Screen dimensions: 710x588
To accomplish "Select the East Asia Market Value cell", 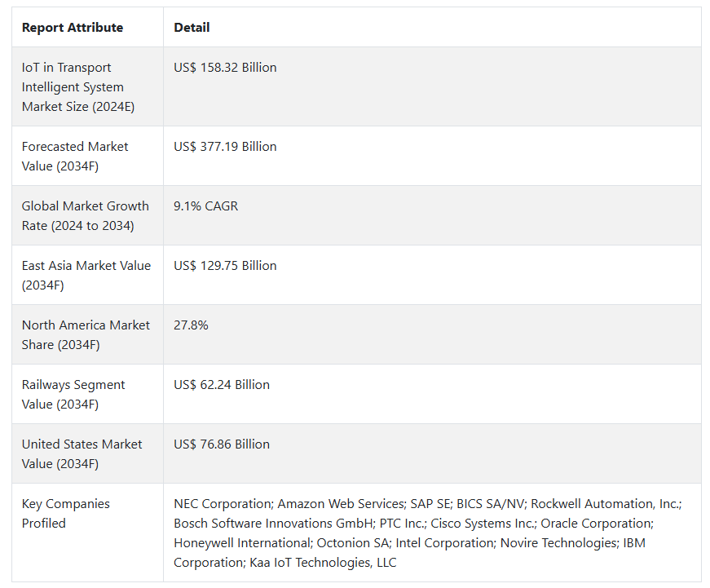I will tap(86, 275).
